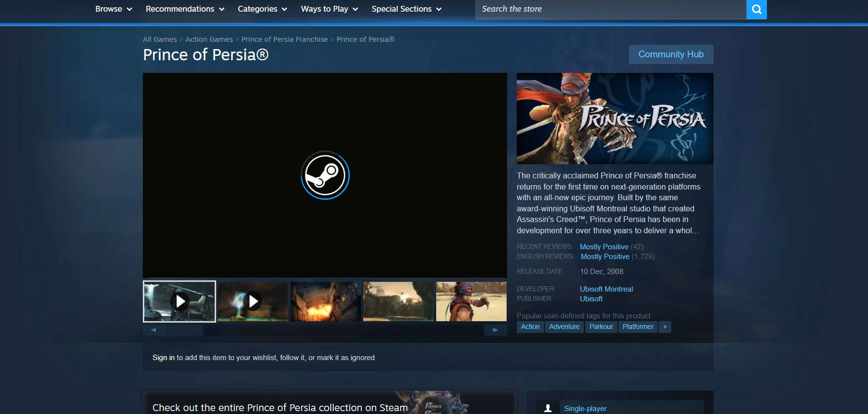Open the Recommendations dropdown
The width and height of the screenshot is (868, 414).
(x=185, y=9)
